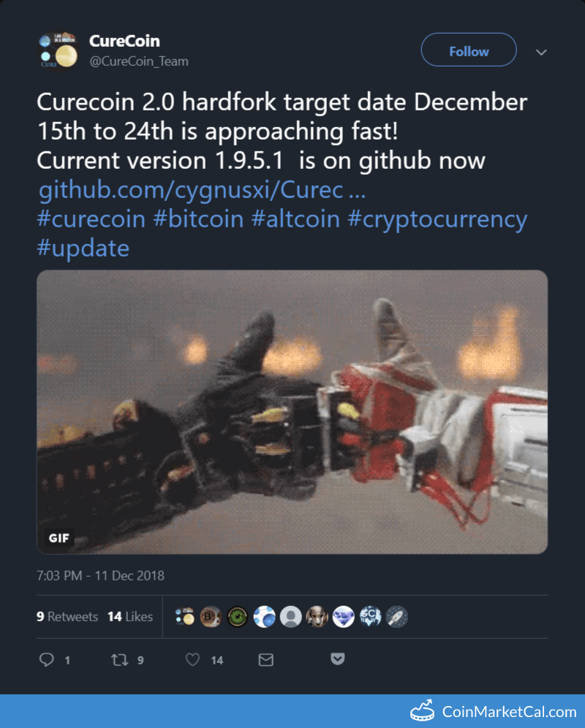585x728 pixels.
Task: Open the diamond liker avatar
Action: pos(344,617)
